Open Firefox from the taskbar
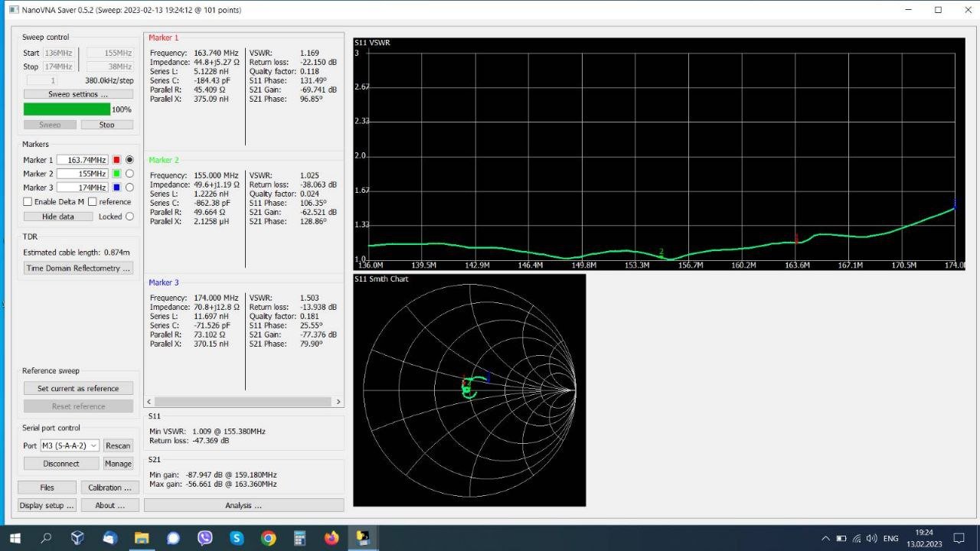 [332, 538]
